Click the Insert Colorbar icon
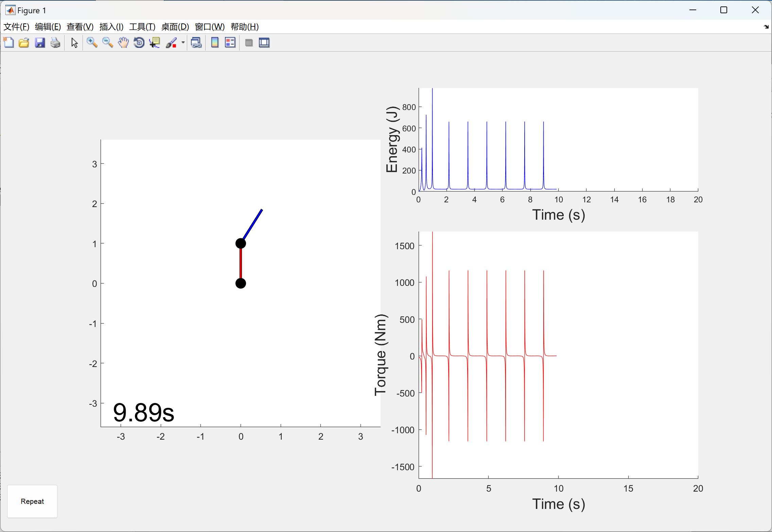Image resolution: width=772 pixels, height=532 pixels. (215, 43)
